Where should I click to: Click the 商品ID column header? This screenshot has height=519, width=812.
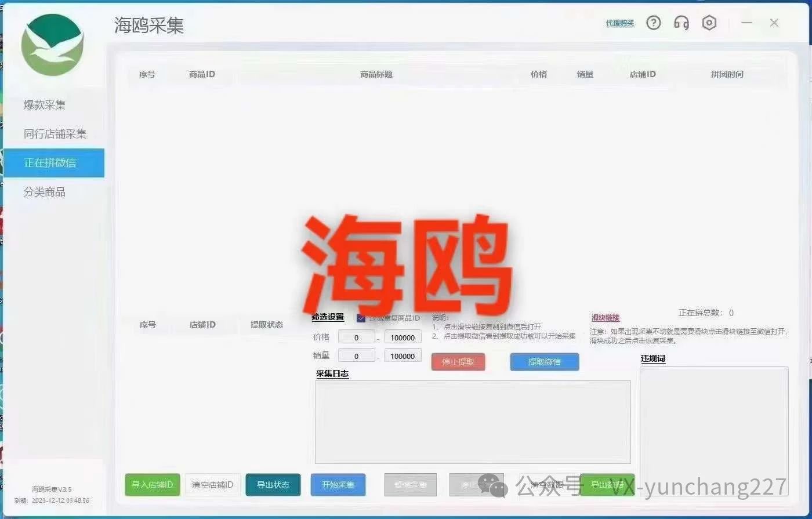pos(202,74)
